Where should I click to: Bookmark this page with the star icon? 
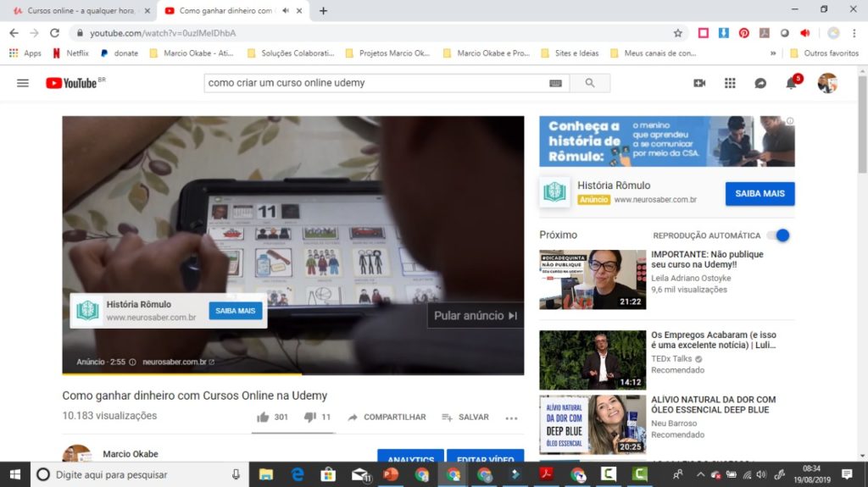tap(677, 33)
